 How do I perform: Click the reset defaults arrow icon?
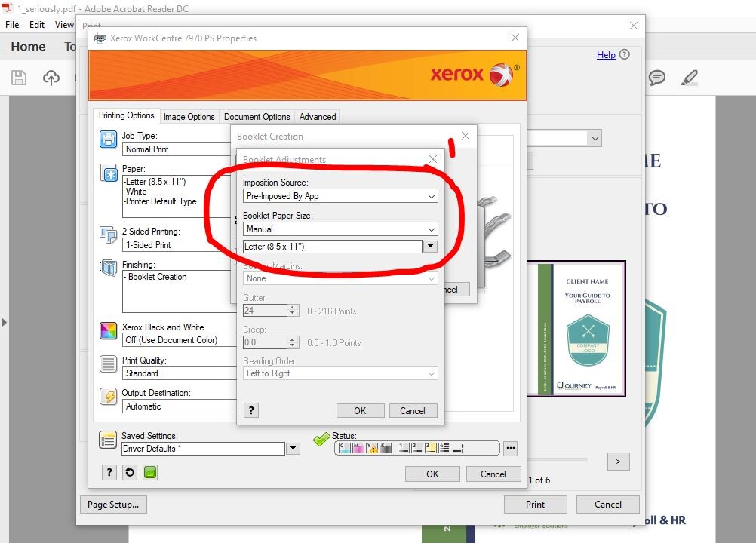tap(130, 473)
